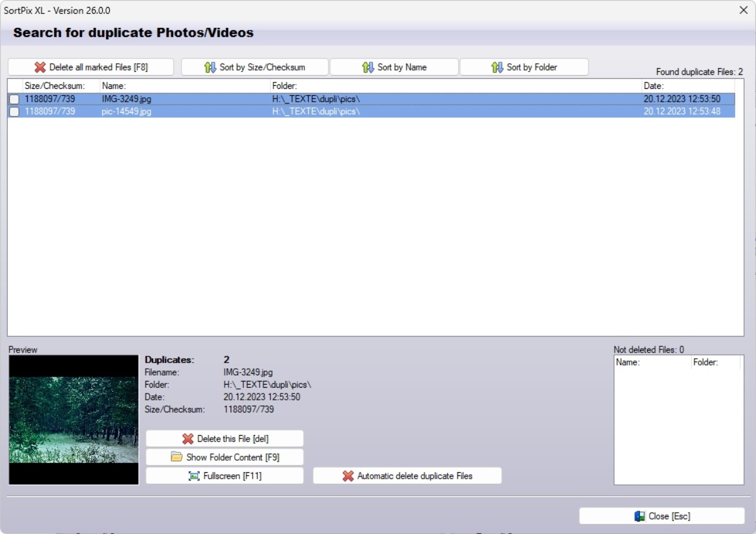Click the Size/Checksum value in preview details
This screenshot has width=756, height=534.
(249, 410)
